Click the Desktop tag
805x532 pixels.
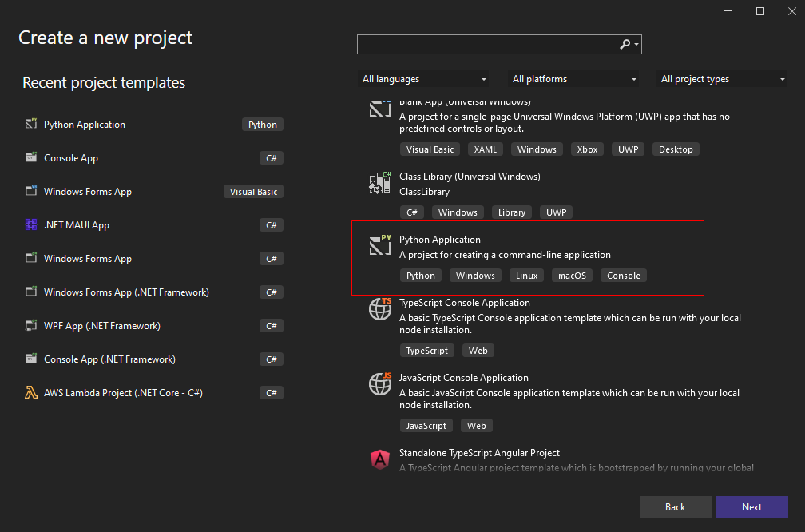(x=676, y=149)
